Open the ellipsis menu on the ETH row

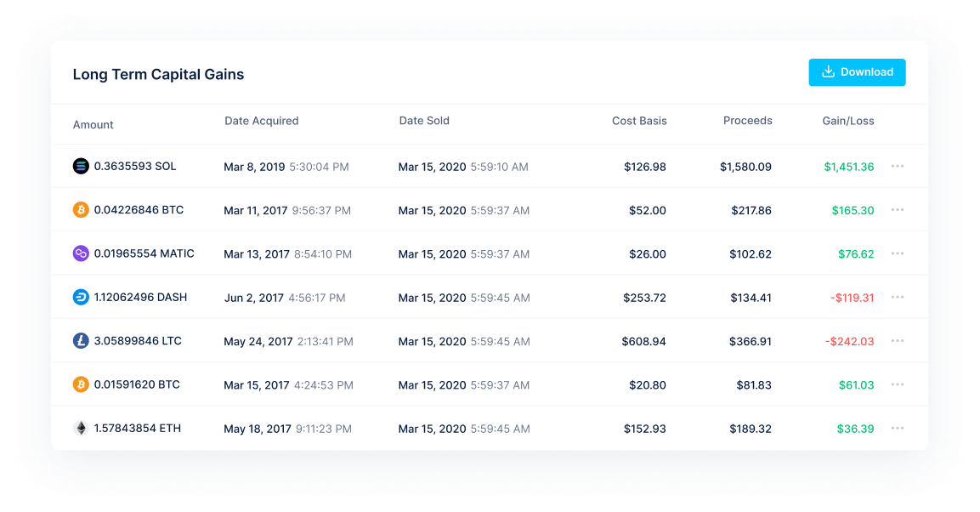[898, 428]
